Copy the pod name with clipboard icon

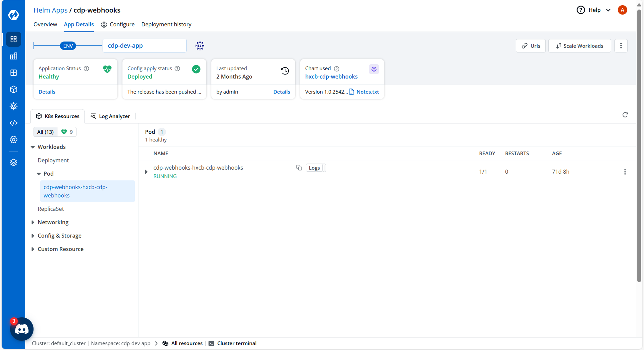click(x=299, y=168)
